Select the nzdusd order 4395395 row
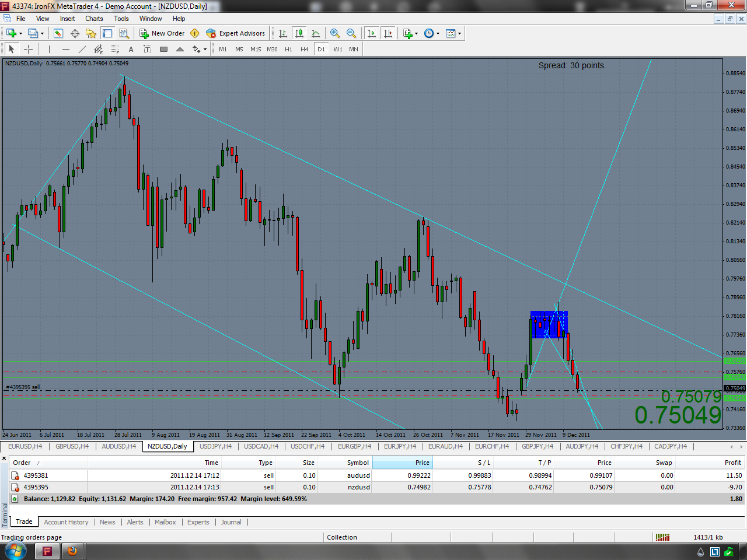 coord(377,487)
